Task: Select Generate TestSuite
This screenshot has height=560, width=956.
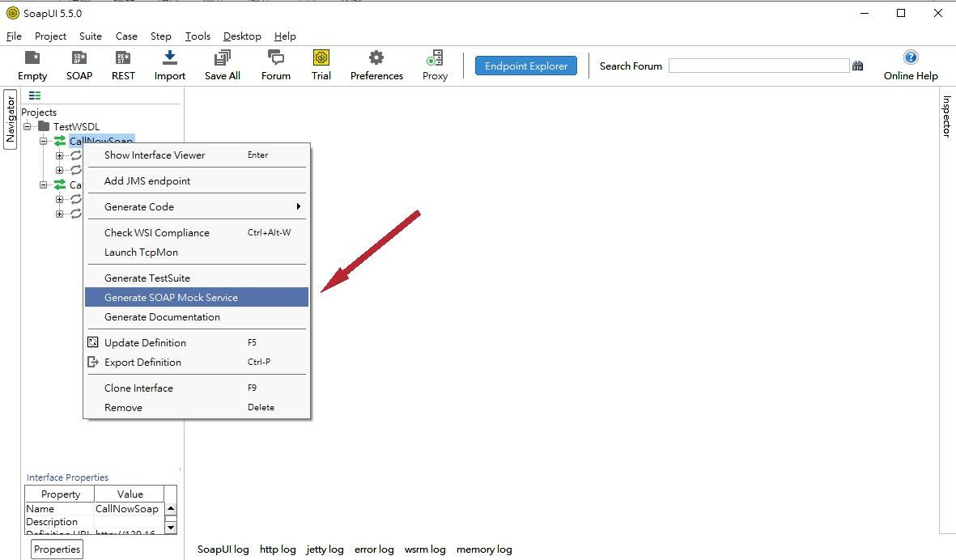Action: pyautogui.click(x=197, y=278)
